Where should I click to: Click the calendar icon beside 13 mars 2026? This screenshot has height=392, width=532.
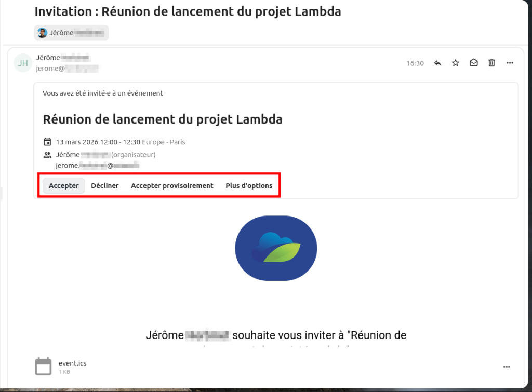point(47,142)
